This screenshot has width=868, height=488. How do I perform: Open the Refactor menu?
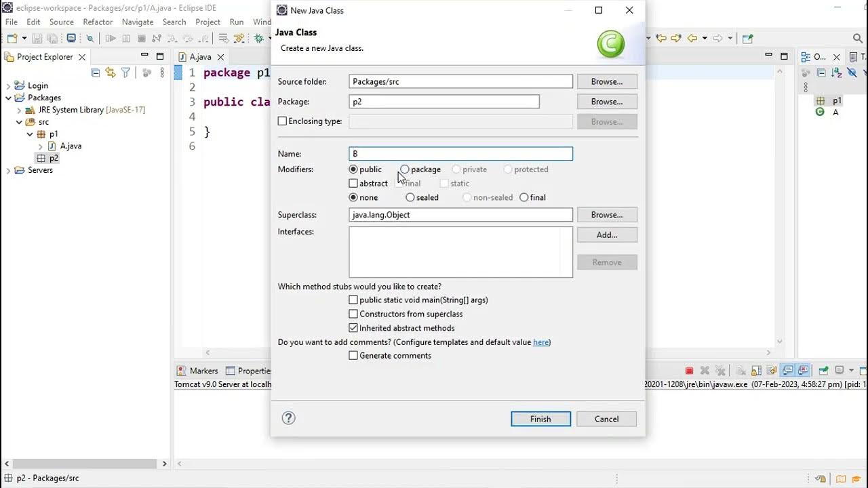pos(98,22)
